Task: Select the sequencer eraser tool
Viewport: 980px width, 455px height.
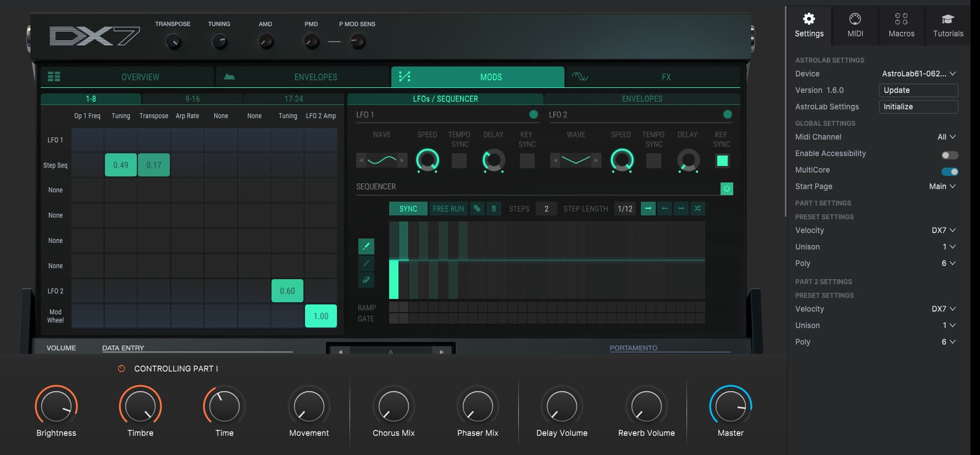Action: point(366,280)
